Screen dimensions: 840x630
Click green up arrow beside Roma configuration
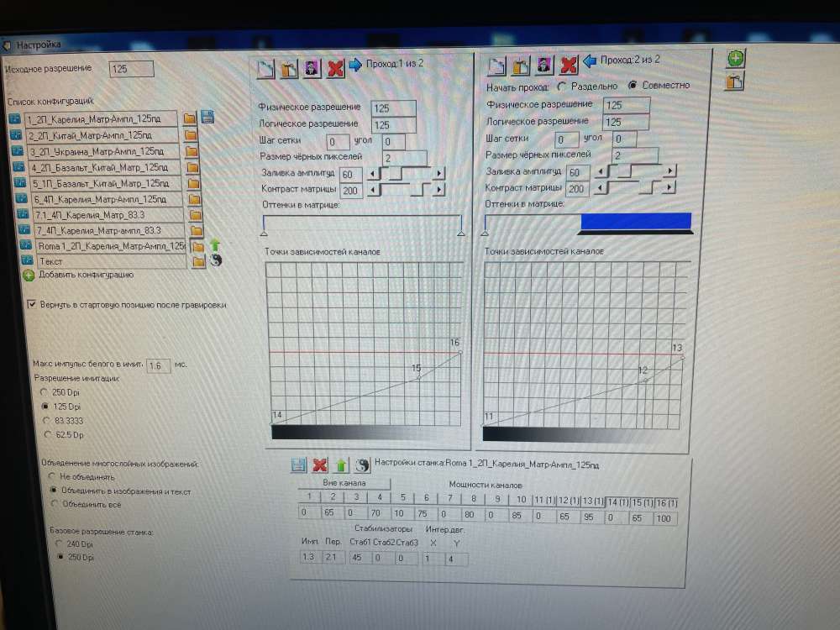click(x=214, y=245)
